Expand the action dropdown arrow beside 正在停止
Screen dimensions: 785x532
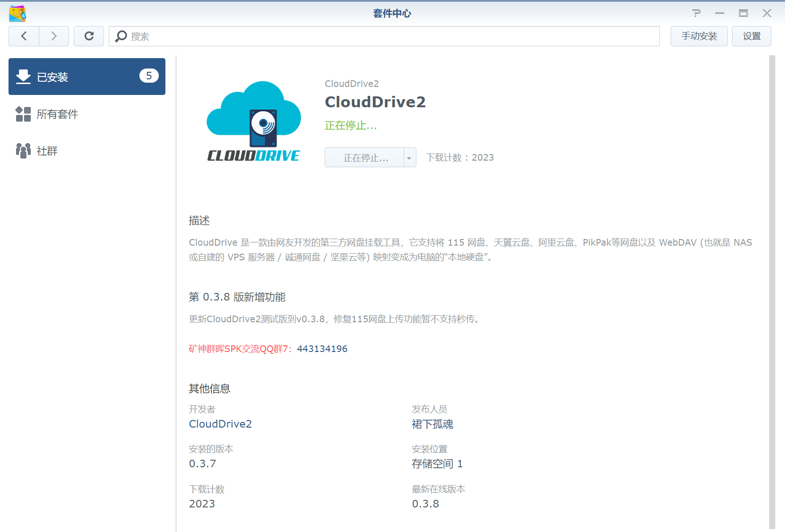pyautogui.click(x=410, y=157)
